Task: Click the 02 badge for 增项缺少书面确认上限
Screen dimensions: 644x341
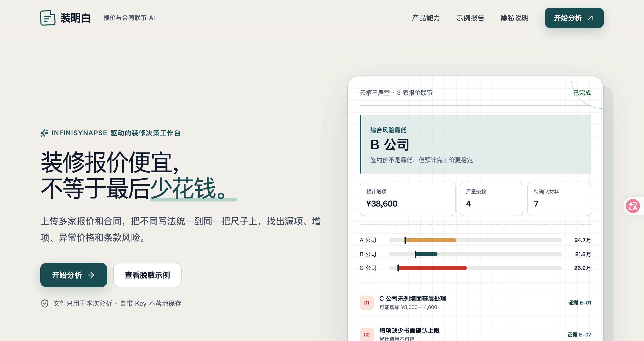Action: click(367, 334)
